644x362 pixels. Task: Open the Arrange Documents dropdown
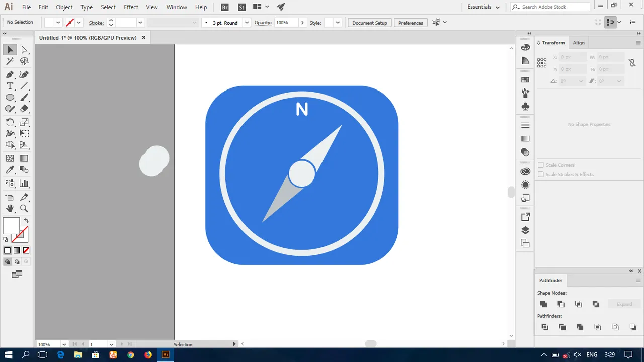(260, 7)
